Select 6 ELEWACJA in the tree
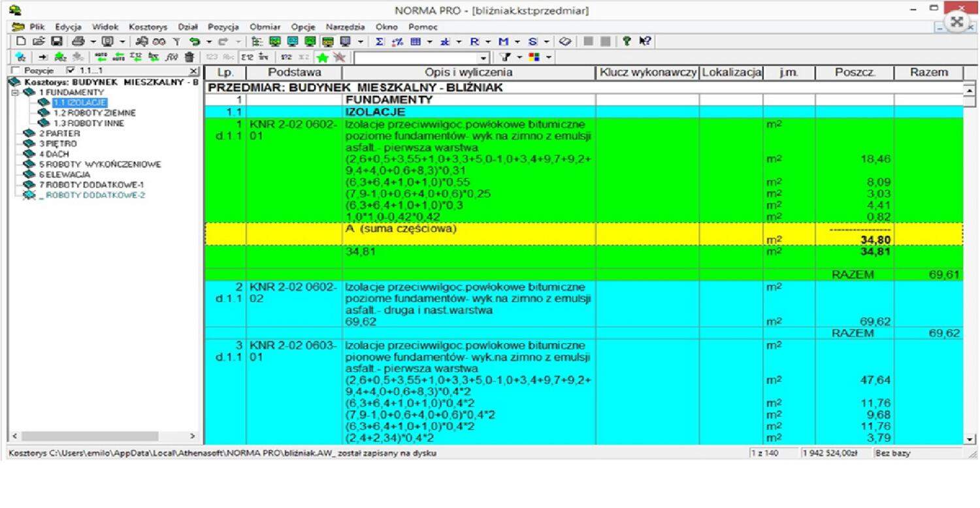Screen dimensions: 980x508 (64, 174)
